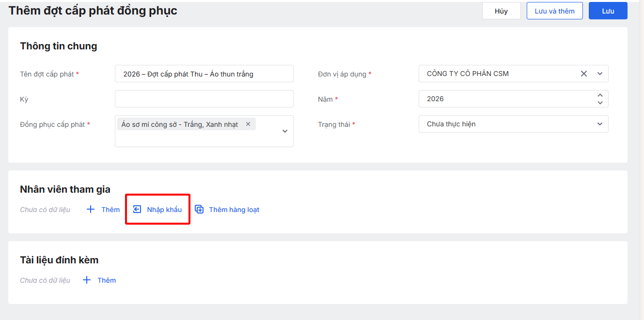The width and height of the screenshot is (644, 320).
Task: Click the plus icon under Tài liệu đính kèm
Action: pos(87,280)
